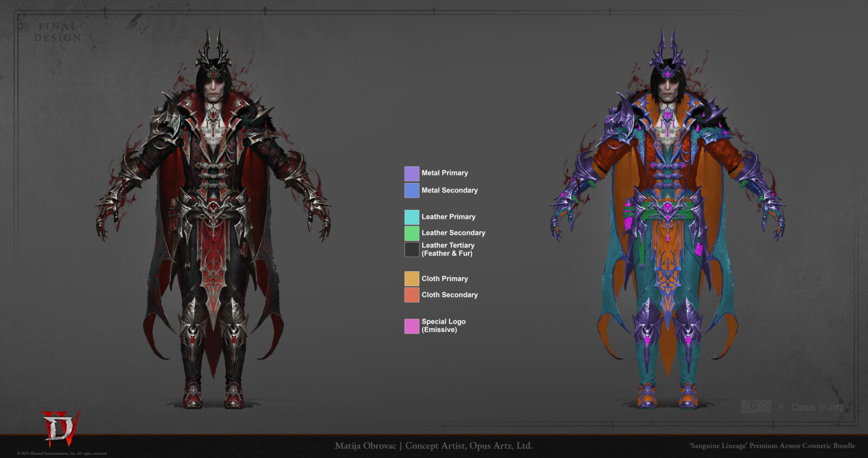Click the Leather Tertiary dark swatch

coord(412,250)
